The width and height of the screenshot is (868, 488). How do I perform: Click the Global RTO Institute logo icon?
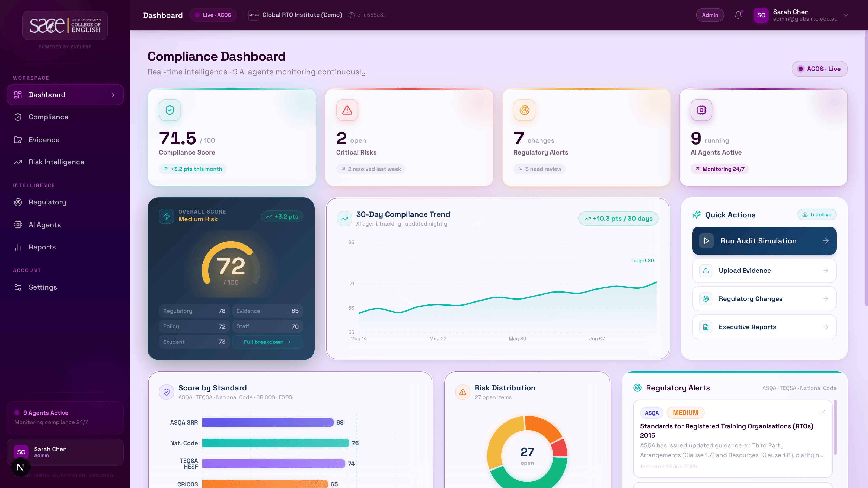point(254,15)
